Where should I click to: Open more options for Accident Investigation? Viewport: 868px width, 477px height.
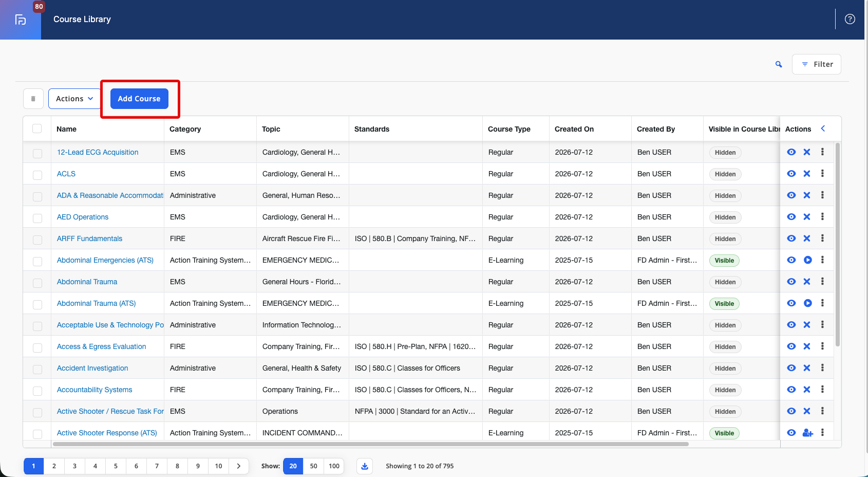(x=822, y=368)
